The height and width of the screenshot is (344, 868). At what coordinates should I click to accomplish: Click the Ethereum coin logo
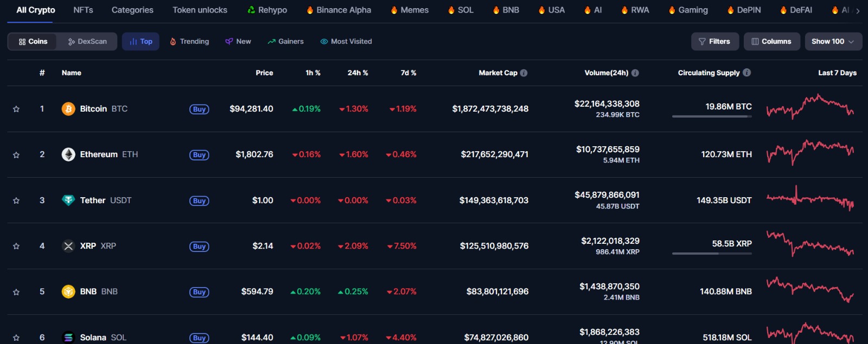tap(68, 154)
